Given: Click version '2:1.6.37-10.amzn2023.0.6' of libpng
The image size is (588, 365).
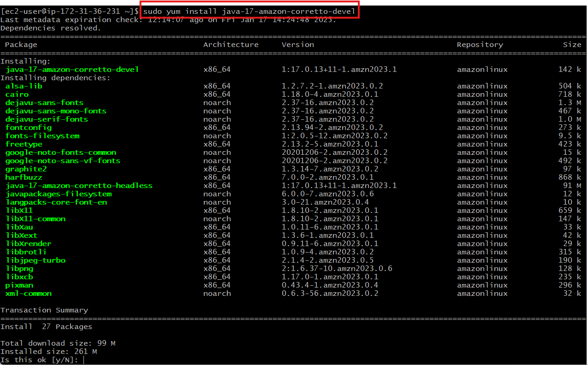Looking at the screenshot, I should (337, 269).
